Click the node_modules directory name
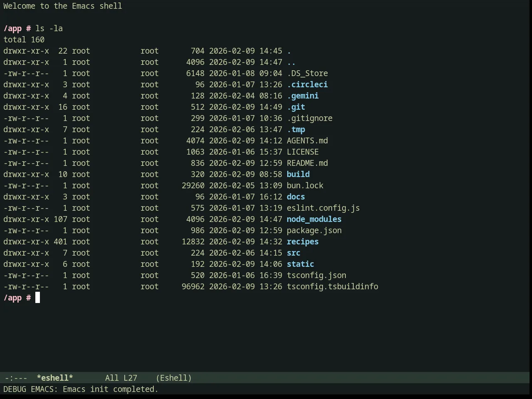The width and height of the screenshot is (532, 399). click(314, 219)
